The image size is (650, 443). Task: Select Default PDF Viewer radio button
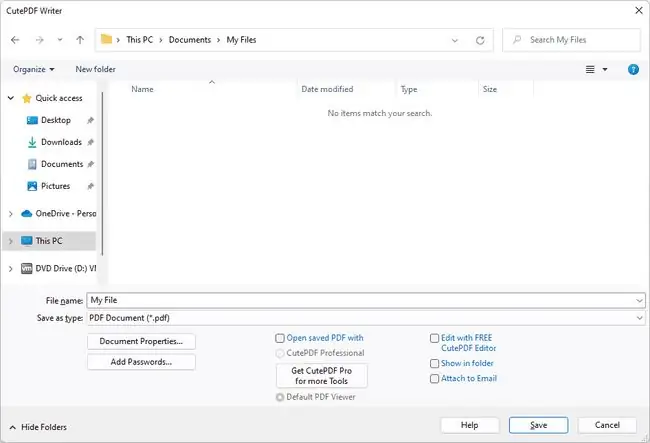coord(280,397)
